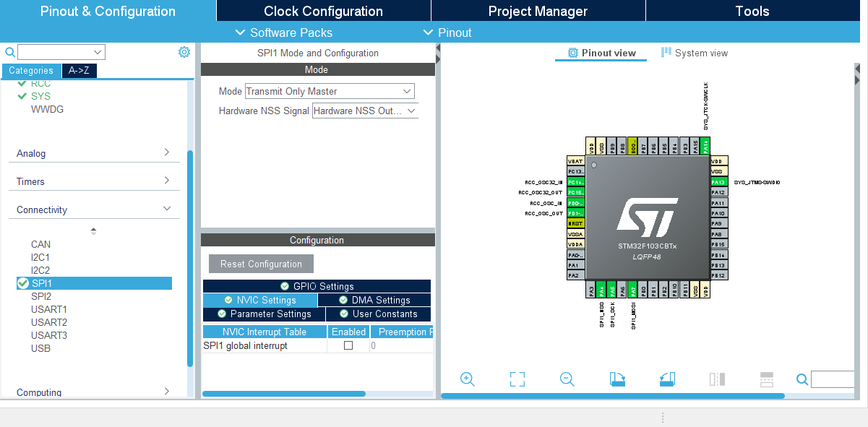Open the Hardware NSS Signal dropdown
The width and height of the screenshot is (868, 427).
tap(365, 111)
